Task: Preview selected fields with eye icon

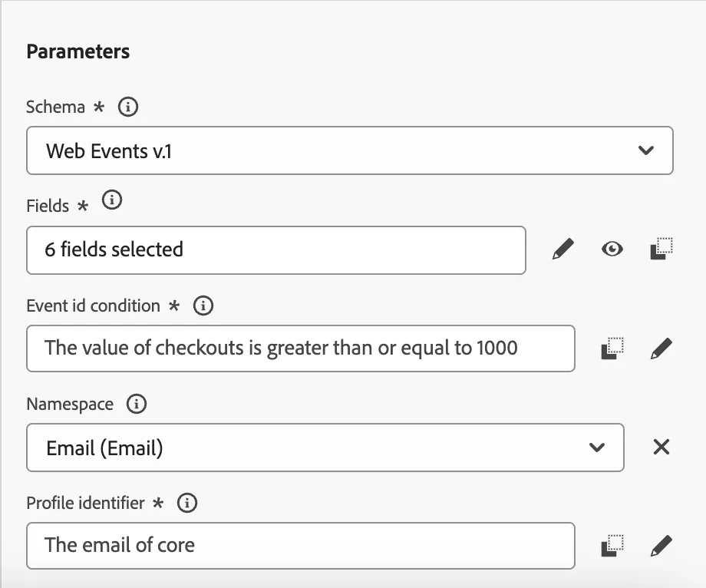Action: coord(612,249)
